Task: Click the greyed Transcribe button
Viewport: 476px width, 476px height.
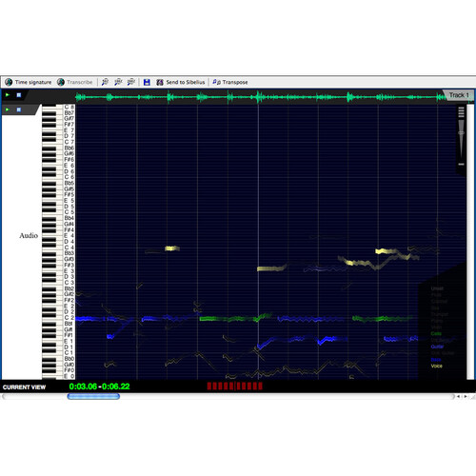Action: pyautogui.click(x=75, y=82)
